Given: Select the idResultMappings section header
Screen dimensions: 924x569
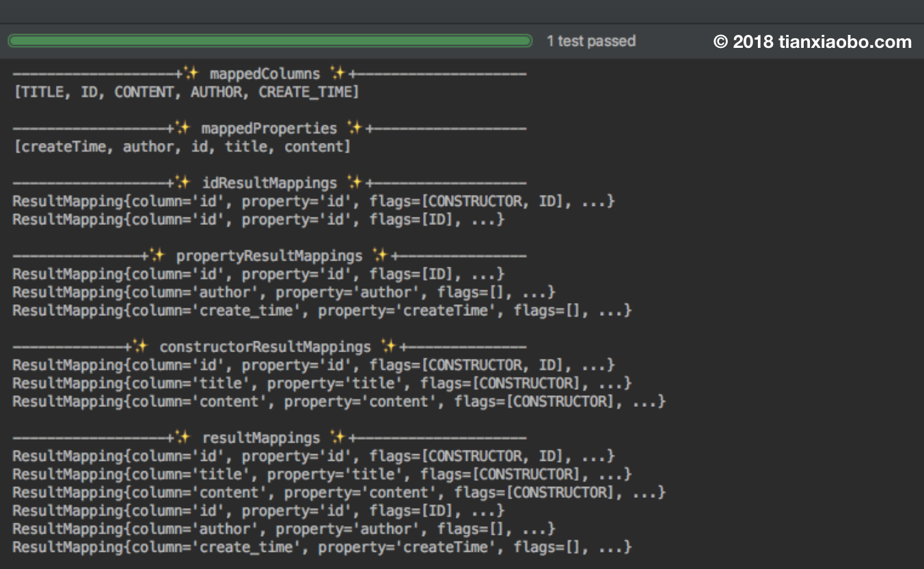Looking at the screenshot, I should click(x=270, y=183).
